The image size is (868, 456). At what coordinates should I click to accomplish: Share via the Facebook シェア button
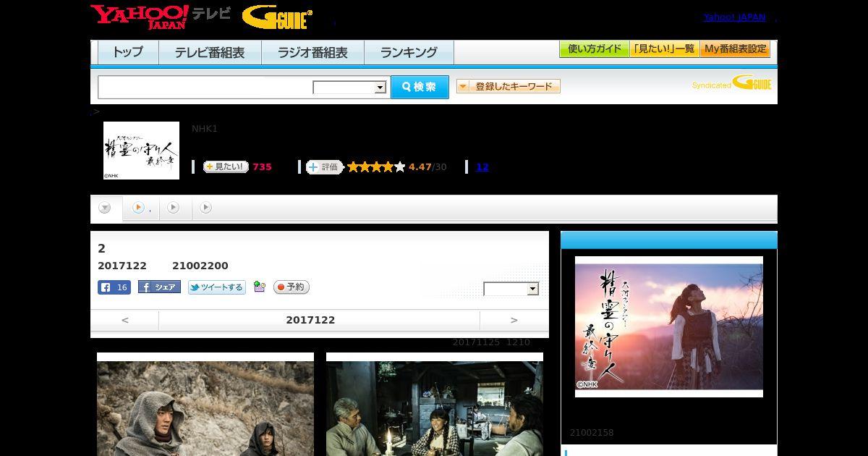tap(159, 287)
